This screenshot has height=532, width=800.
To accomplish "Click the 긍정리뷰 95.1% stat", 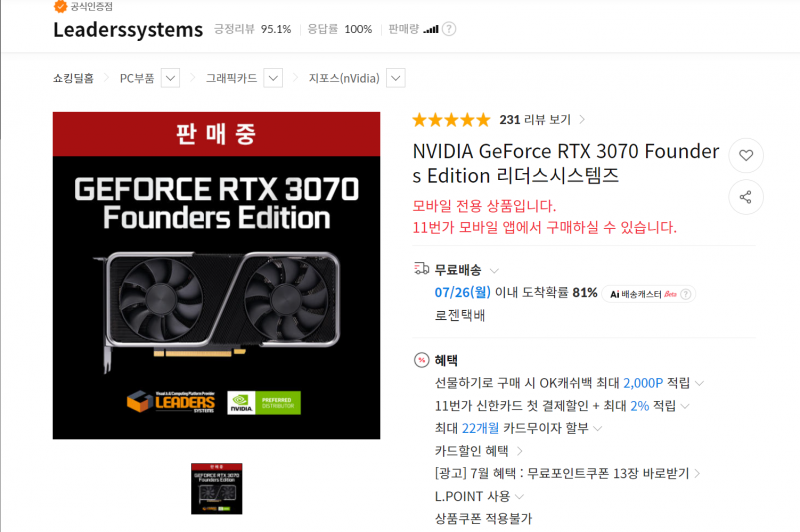I will tap(253, 29).
